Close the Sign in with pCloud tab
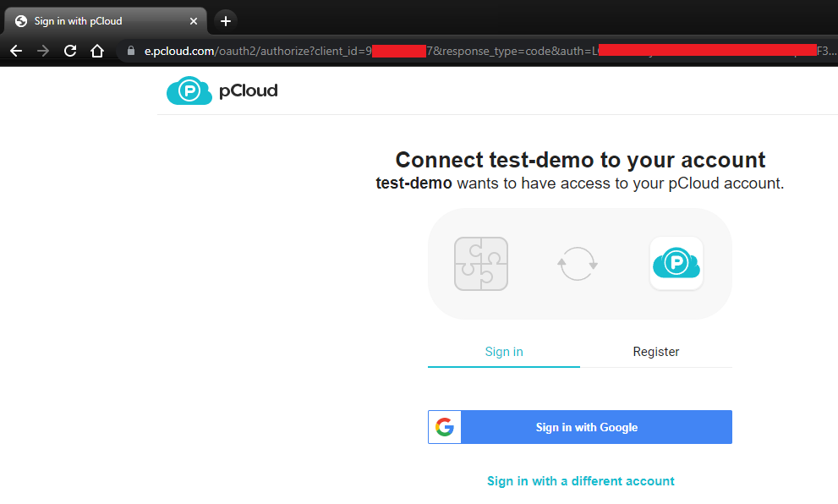This screenshot has height=504, width=838. pyautogui.click(x=194, y=21)
